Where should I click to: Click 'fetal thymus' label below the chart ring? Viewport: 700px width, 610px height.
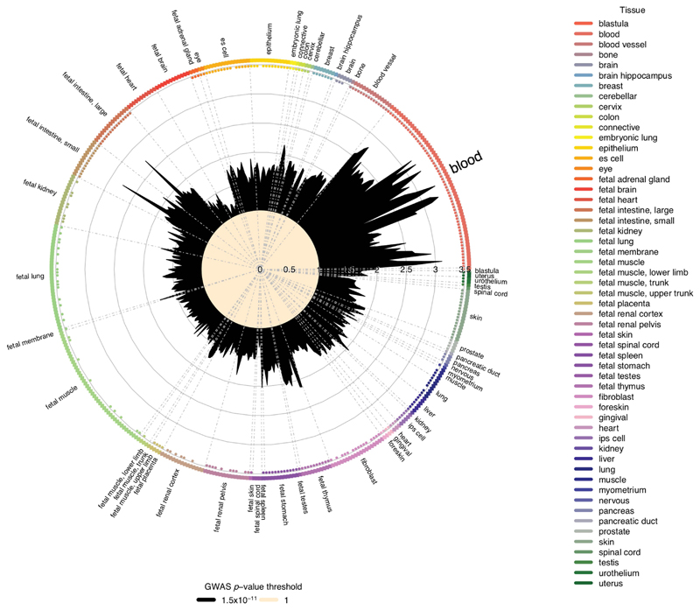[325, 494]
